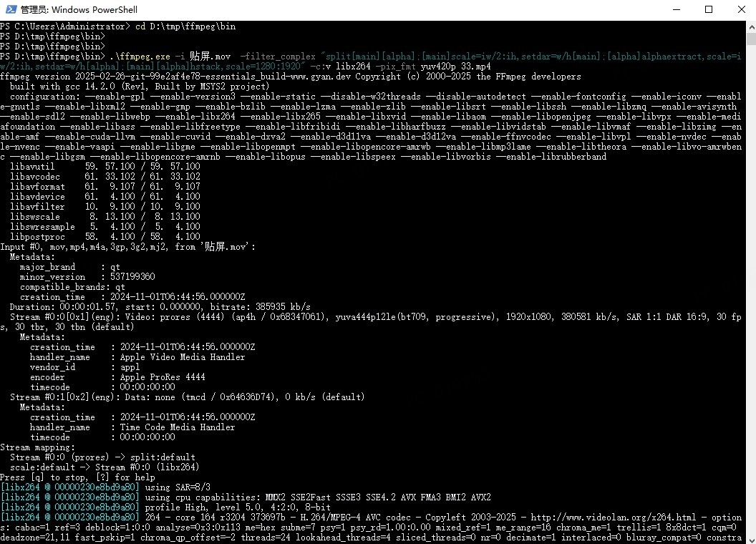Click the '1920x1080' resolution text

click(x=528, y=317)
